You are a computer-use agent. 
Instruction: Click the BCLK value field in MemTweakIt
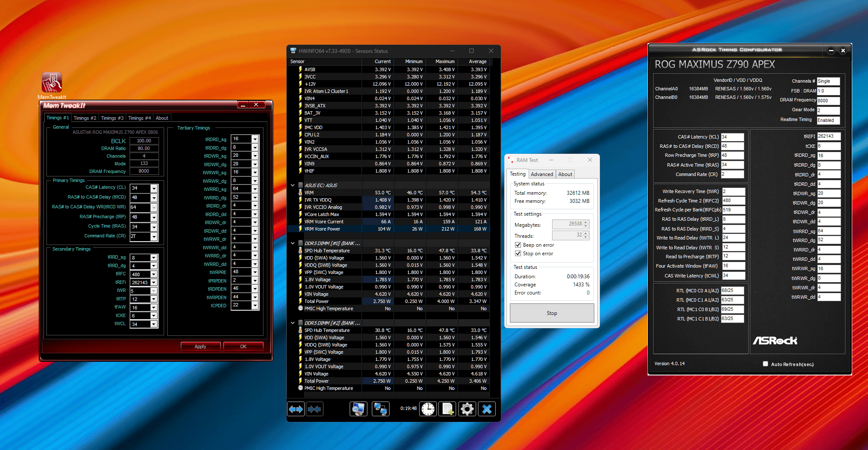[144, 141]
